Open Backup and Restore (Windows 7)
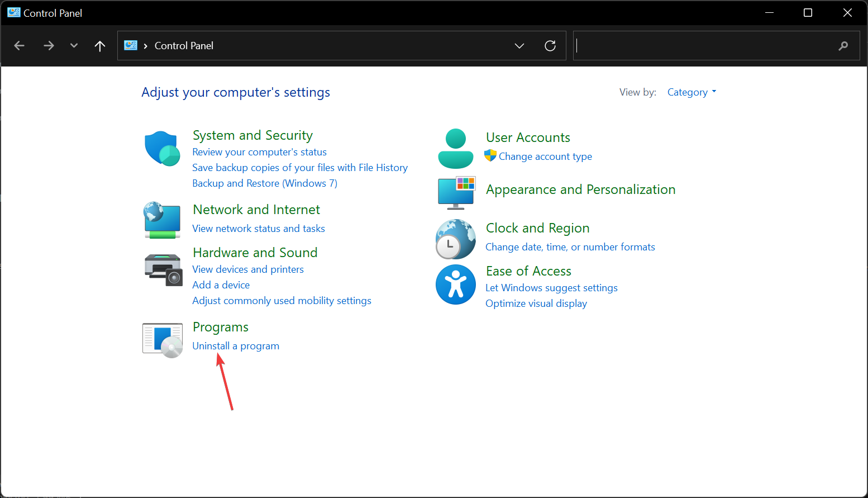868x498 pixels. click(264, 183)
